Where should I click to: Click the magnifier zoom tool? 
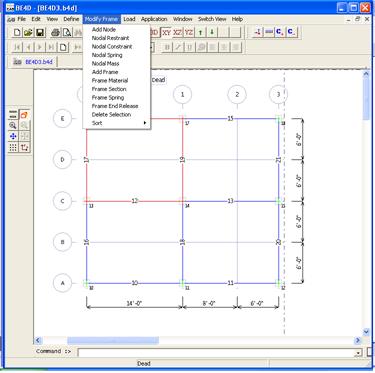point(13,125)
